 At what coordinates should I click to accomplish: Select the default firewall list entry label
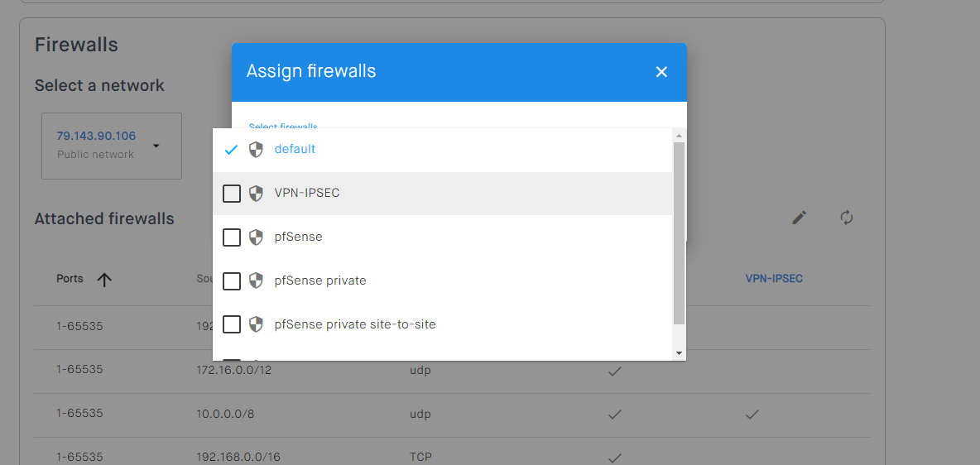click(x=295, y=149)
